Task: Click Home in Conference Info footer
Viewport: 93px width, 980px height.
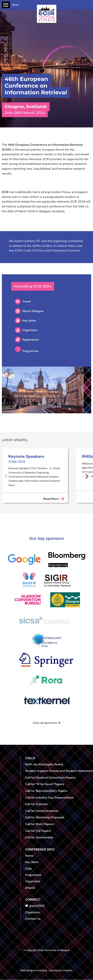Action: click(x=29, y=856)
